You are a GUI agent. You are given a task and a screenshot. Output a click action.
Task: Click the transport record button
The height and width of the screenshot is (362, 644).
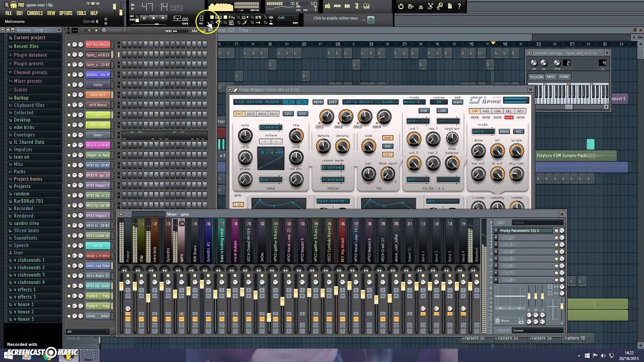pyautogui.click(x=163, y=19)
